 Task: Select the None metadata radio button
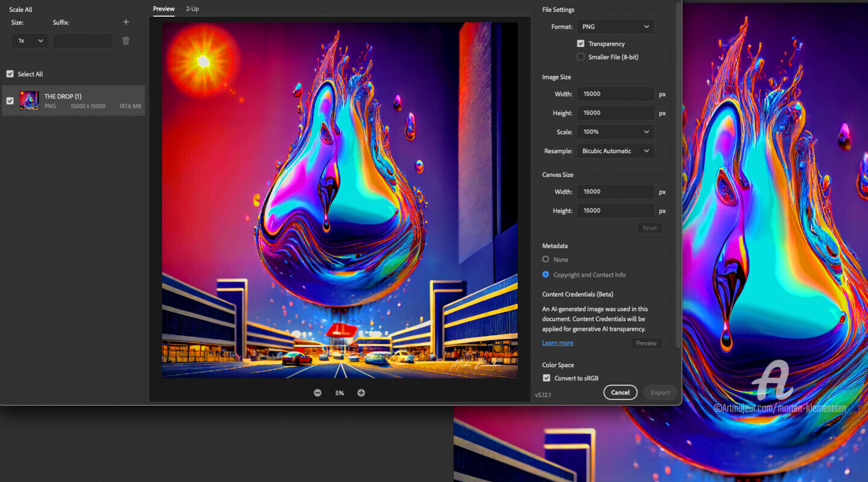click(546, 259)
